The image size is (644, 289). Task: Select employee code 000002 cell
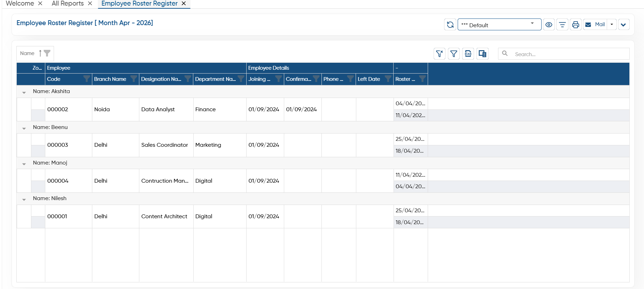pyautogui.click(x=69, y=109)
